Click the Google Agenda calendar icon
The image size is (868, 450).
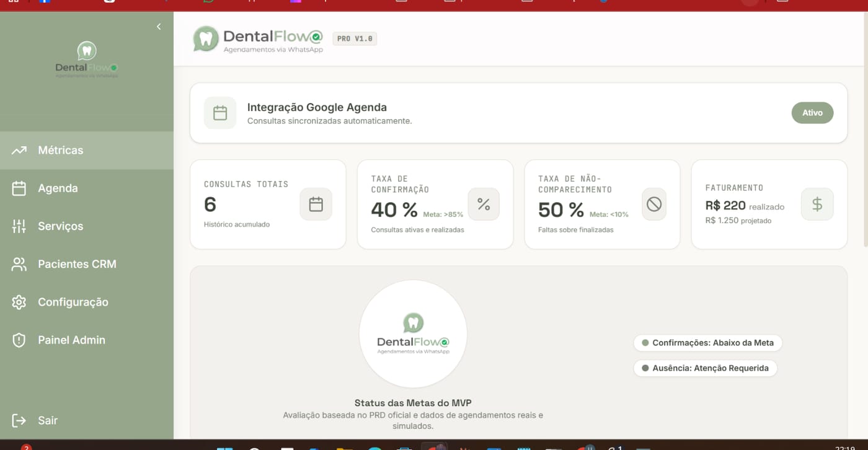point(220,113)
